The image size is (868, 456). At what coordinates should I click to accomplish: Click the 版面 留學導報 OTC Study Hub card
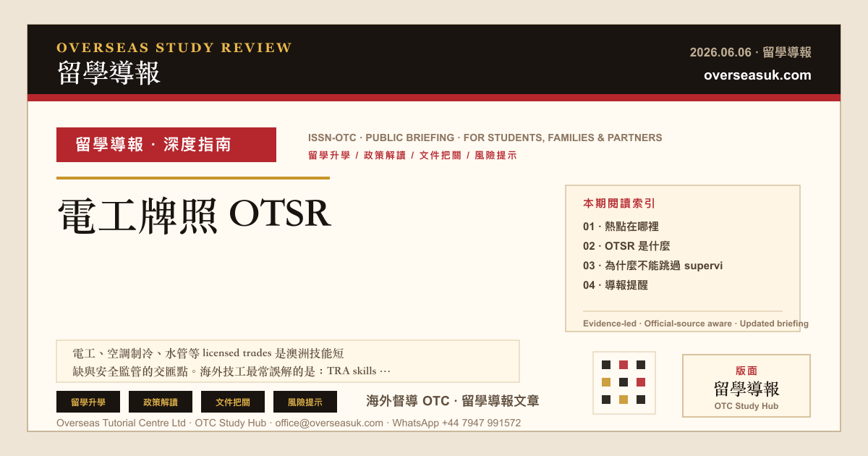[746, 386]
